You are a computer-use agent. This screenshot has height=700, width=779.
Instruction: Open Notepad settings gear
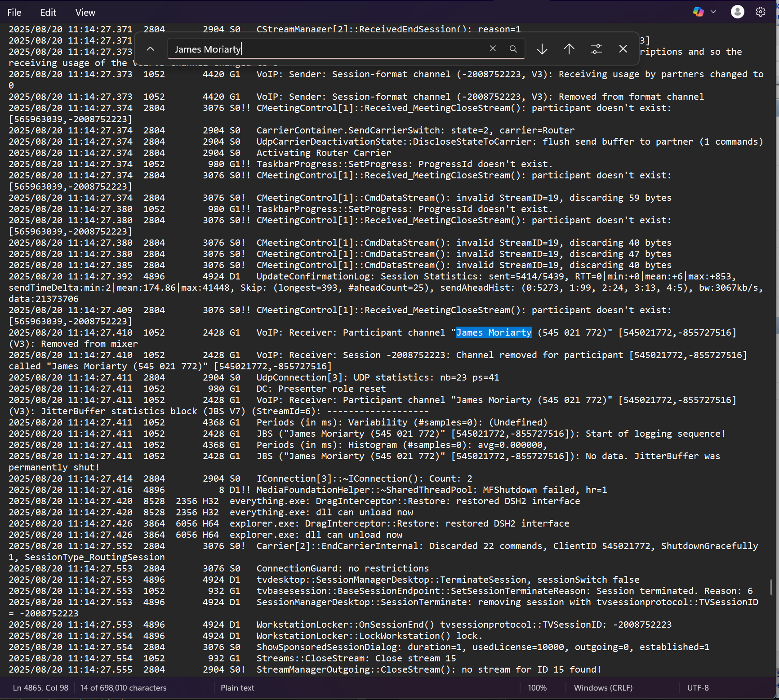click(x=761, y=12)
